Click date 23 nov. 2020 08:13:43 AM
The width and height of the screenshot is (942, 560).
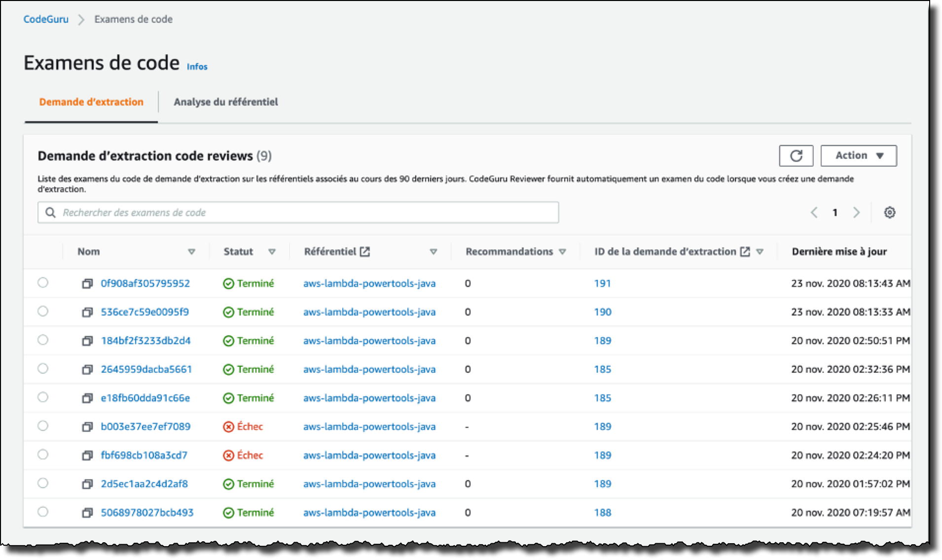(x=851, y=283)
